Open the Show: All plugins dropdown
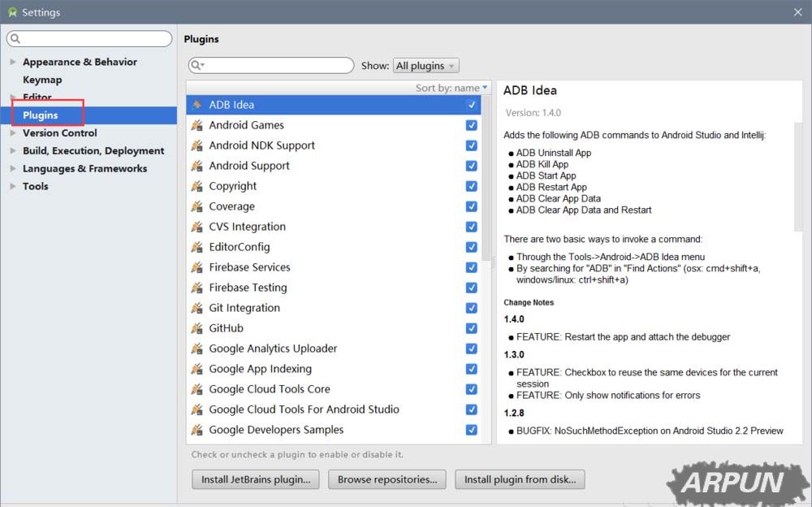 point(425,65)
